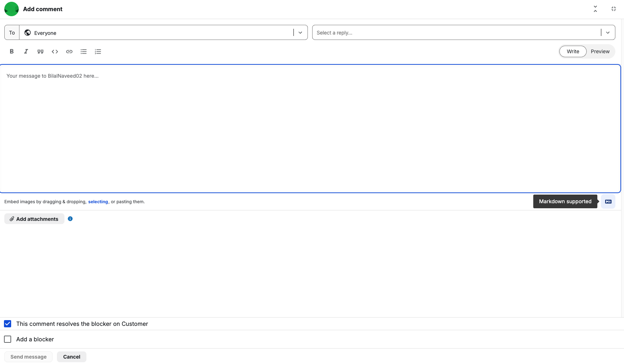Insert a bulleted list
This screenshot has width=624, height=364.
[84, 51]
